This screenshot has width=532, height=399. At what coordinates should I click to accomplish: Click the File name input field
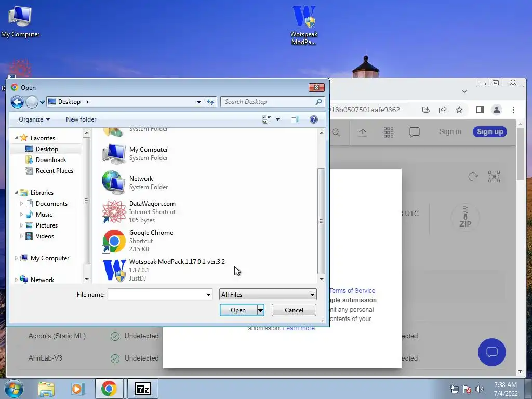pyautogui.click(x=156, y=295)
